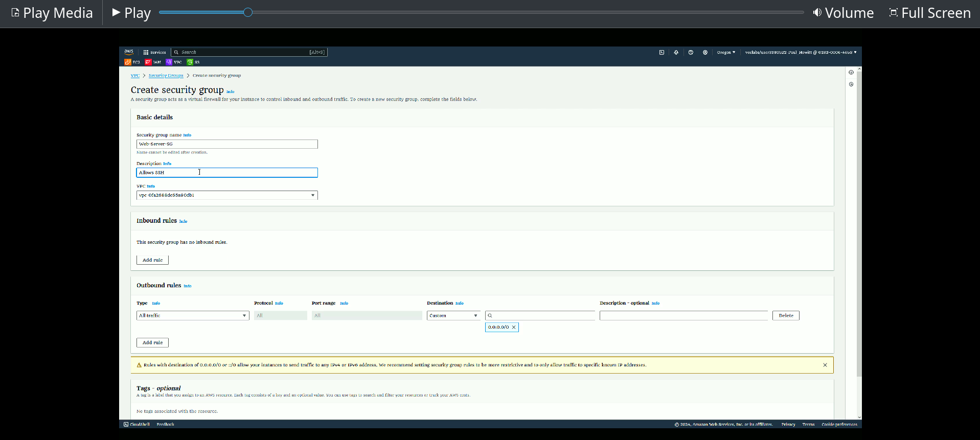The width and height of the screenshot is (980, 440).
Task: Open Cookie preferences in footer
Action: (x=839, y=424)
